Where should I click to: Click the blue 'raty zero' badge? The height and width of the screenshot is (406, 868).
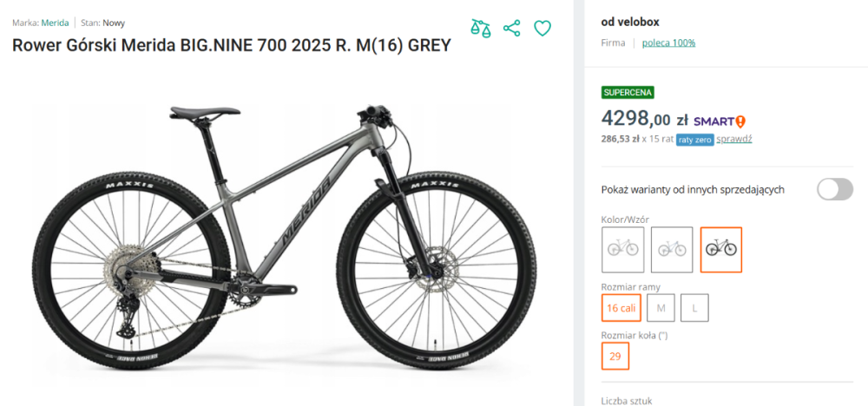click(695, 139)
